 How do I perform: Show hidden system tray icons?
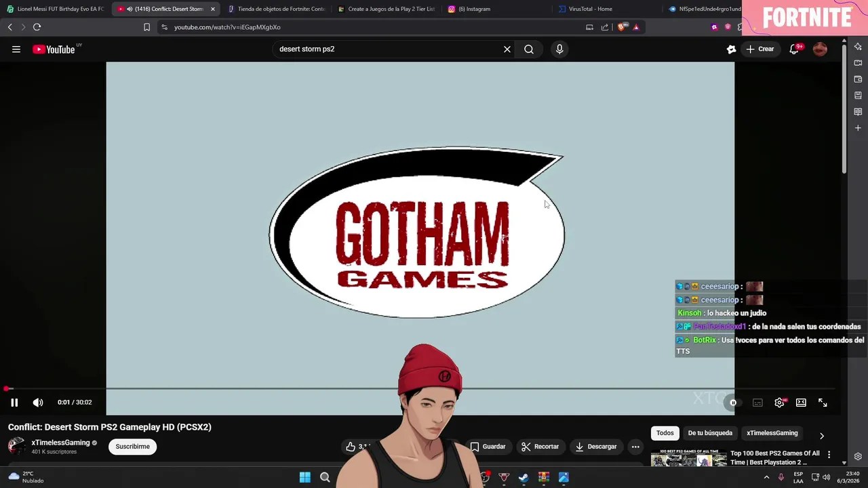(x=766, y=477)
